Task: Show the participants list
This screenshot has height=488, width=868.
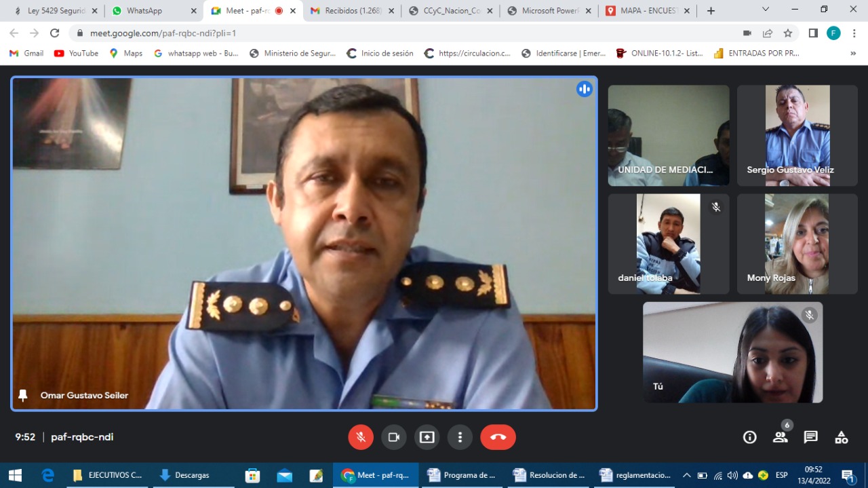Action: [x=781, y=437]
